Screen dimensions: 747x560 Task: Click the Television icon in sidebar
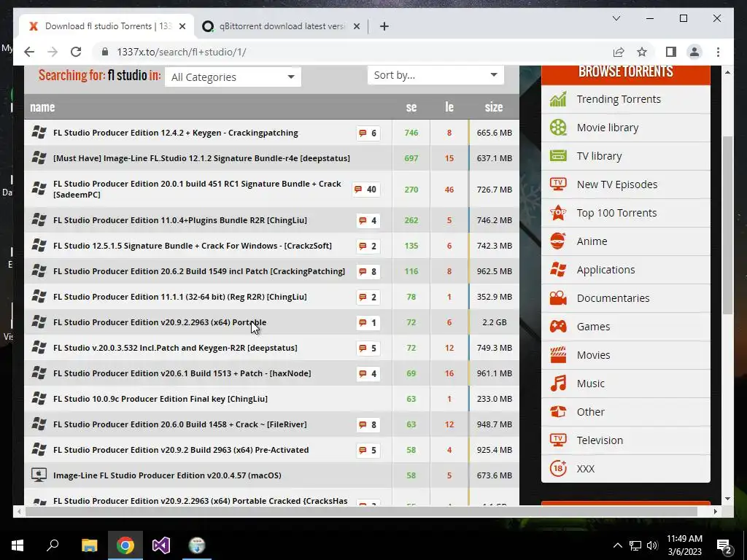[x=558, y=440]
